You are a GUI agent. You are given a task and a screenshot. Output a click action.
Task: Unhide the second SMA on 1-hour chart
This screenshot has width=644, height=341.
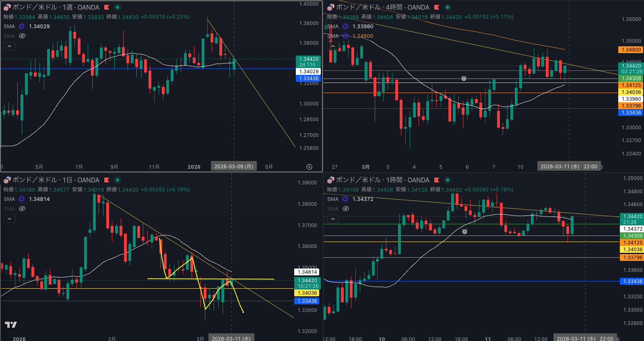tap(346, 209)
